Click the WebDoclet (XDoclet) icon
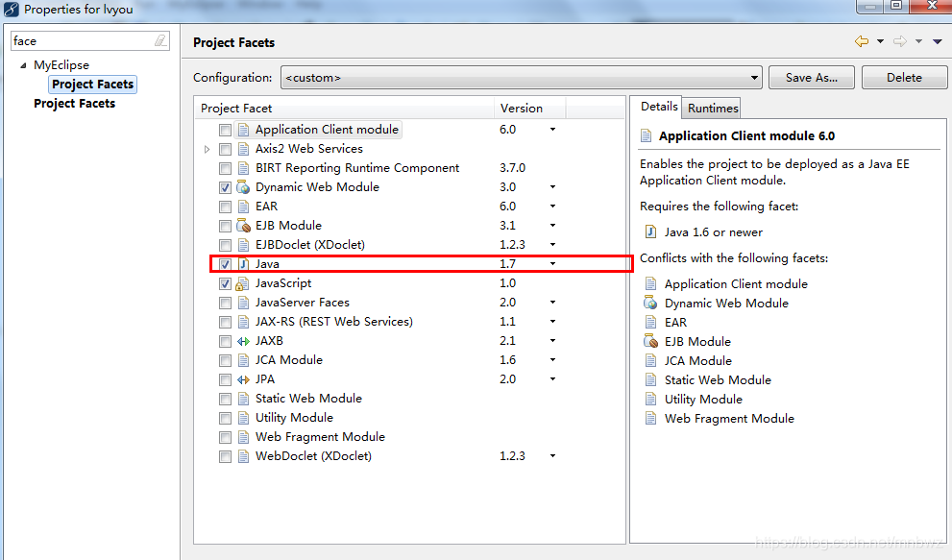952x560 pixels. 243,456
